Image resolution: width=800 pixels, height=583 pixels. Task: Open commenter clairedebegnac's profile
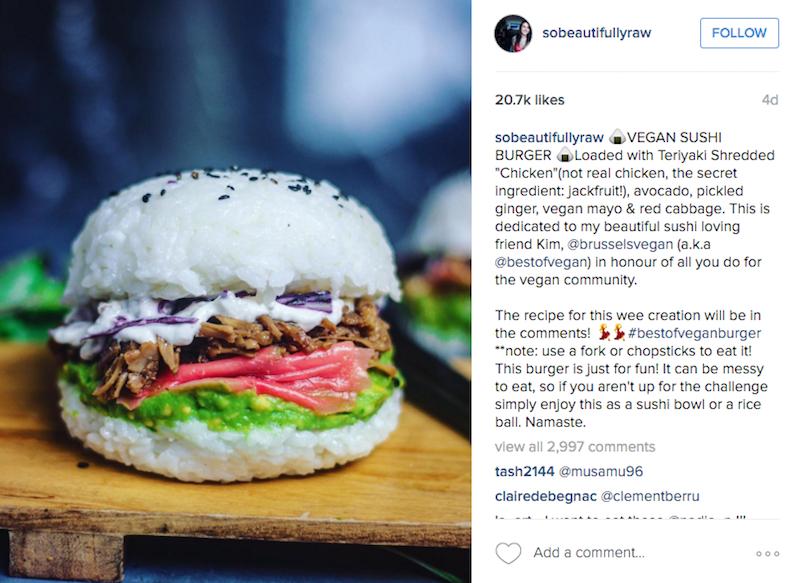coord(545,496)
